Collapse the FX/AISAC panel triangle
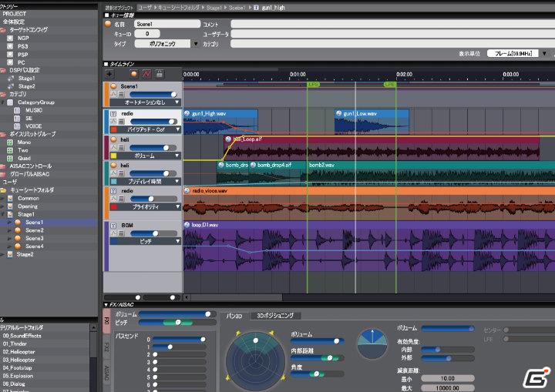Viewport: 555px width, 392px height. pos(106,305)
